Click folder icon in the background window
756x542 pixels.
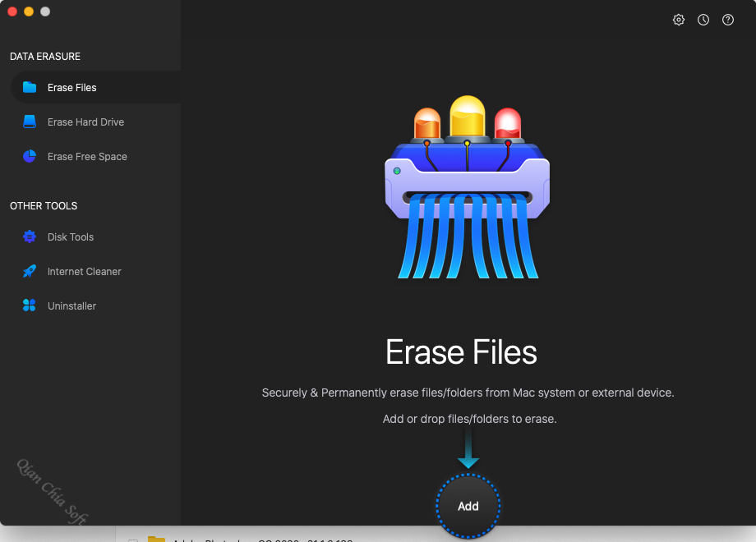click(156, 539)
